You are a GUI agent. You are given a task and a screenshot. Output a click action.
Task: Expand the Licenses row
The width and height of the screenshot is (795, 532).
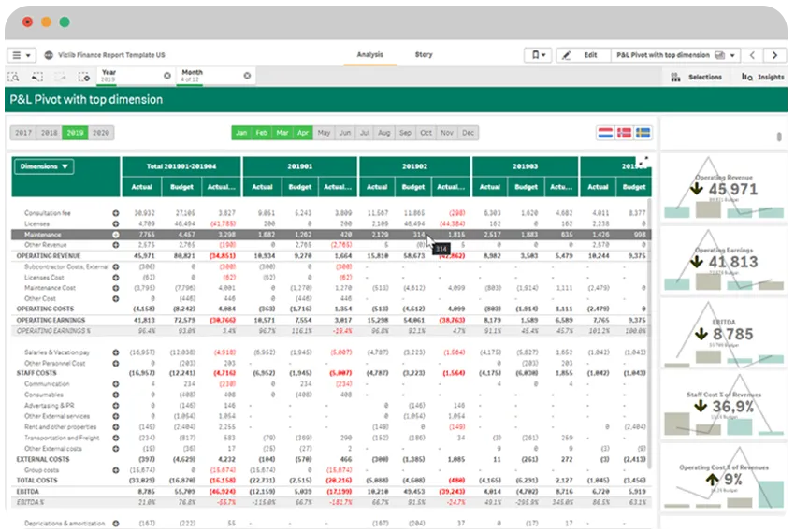pyautogui.click(x=116, y=224)
